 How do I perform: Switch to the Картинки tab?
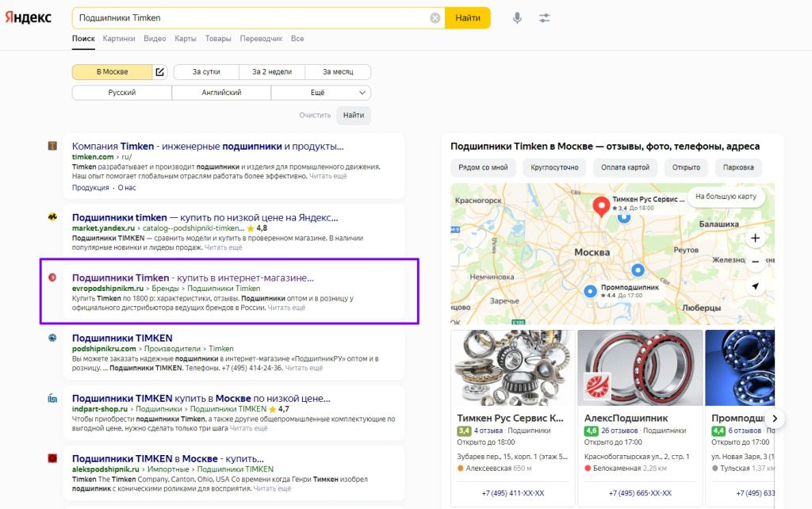click(x=119, y=38)
